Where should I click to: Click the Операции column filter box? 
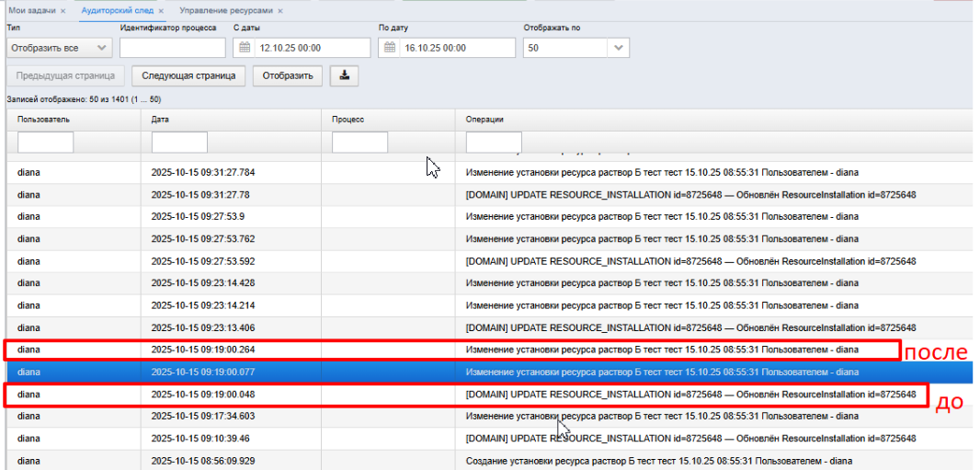point(494,143)
